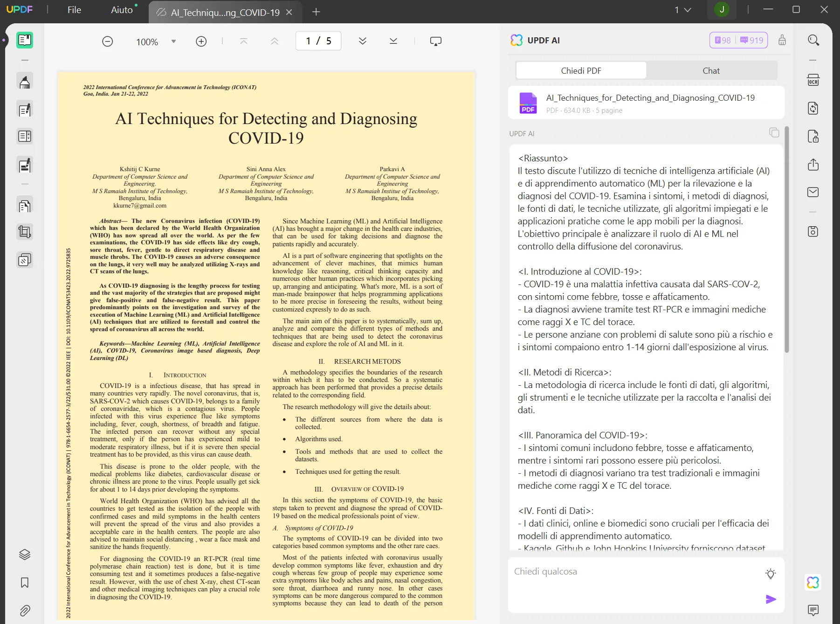Click the AI chat scrollbar
Viewport: 840px width, 624px height.
(787, 239)
